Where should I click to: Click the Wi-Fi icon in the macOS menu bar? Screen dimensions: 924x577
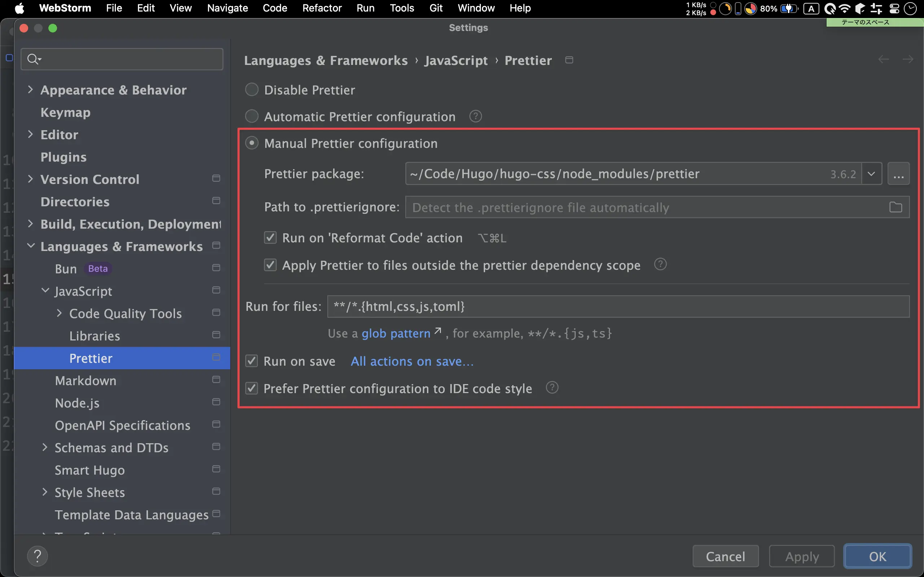(x=845, y=8)
